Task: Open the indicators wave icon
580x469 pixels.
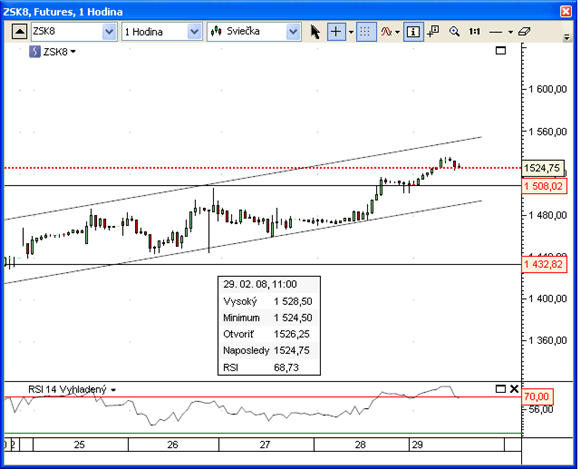Action: [x=386, y=32]
